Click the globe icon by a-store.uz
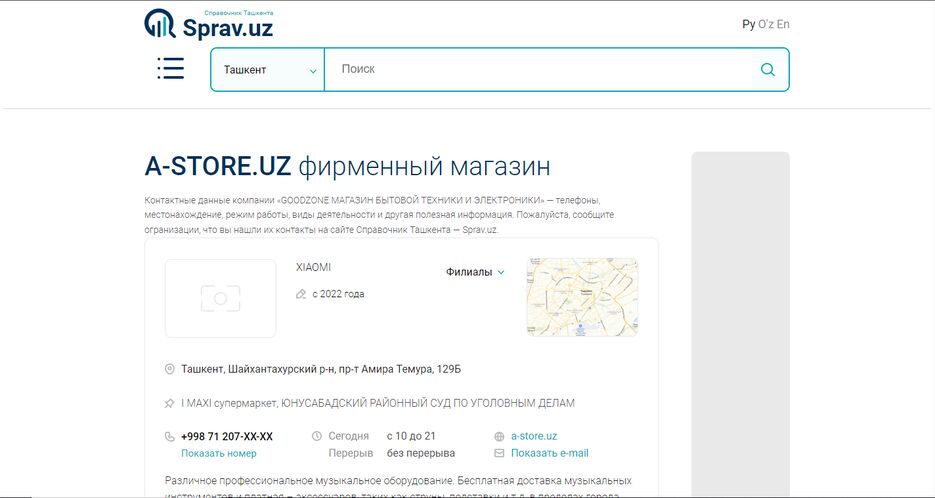 [499, 437]
